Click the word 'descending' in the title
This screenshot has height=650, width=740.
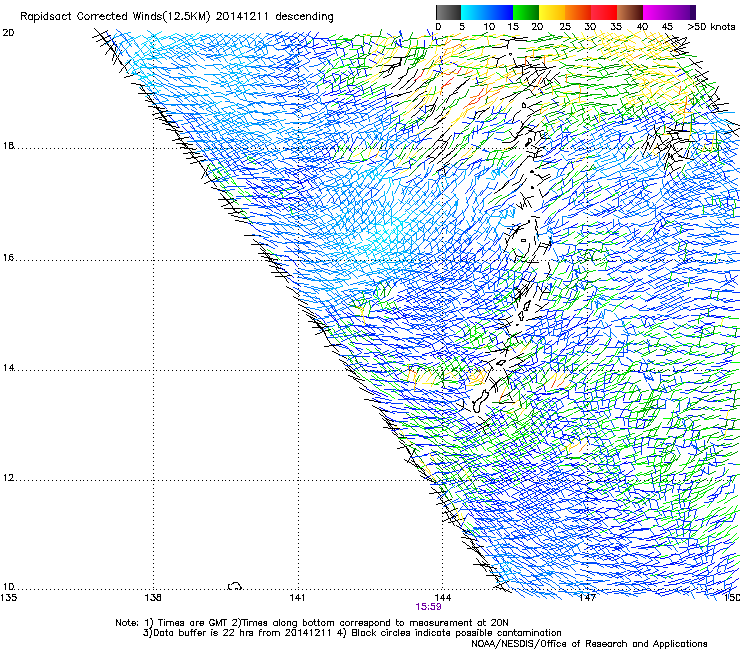(x=304, y=17)
